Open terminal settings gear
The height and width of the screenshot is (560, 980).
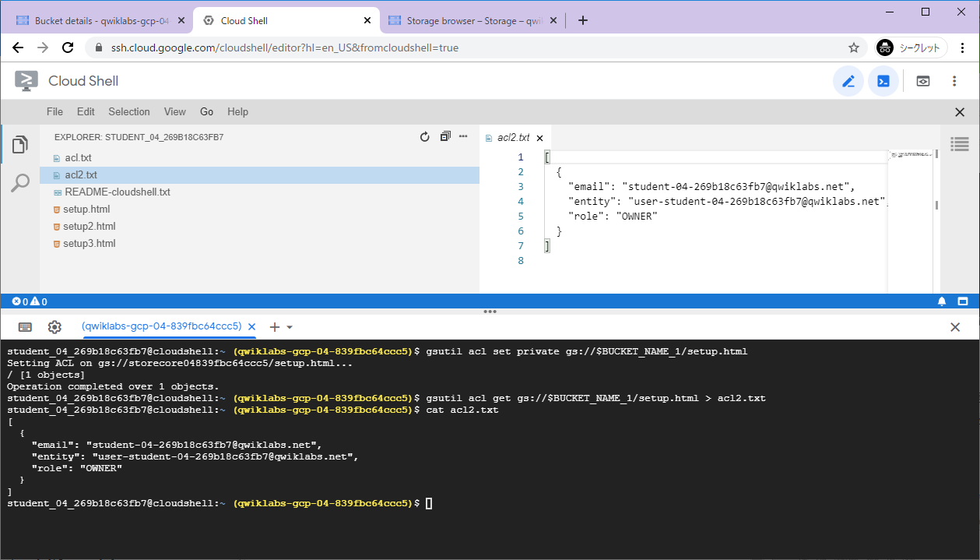54,327
